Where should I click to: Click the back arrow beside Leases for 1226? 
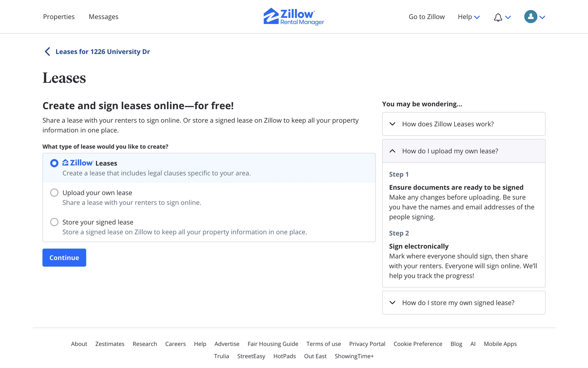(47, 52)
